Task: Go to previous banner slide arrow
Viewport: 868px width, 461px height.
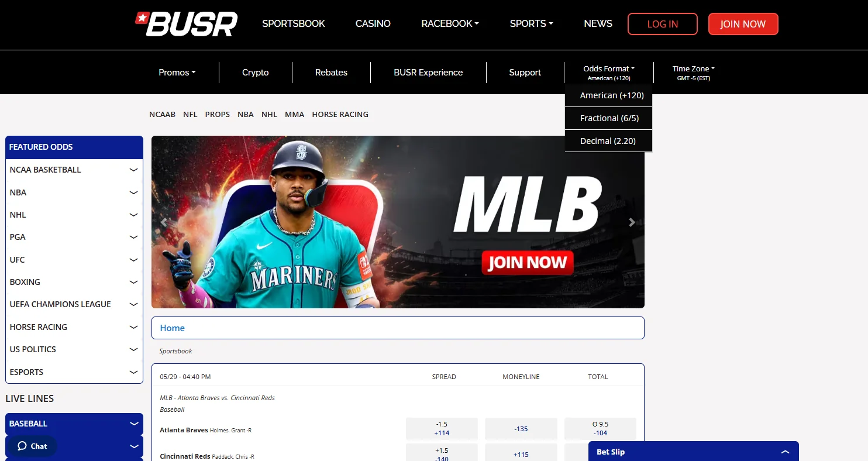Action: 164,222
